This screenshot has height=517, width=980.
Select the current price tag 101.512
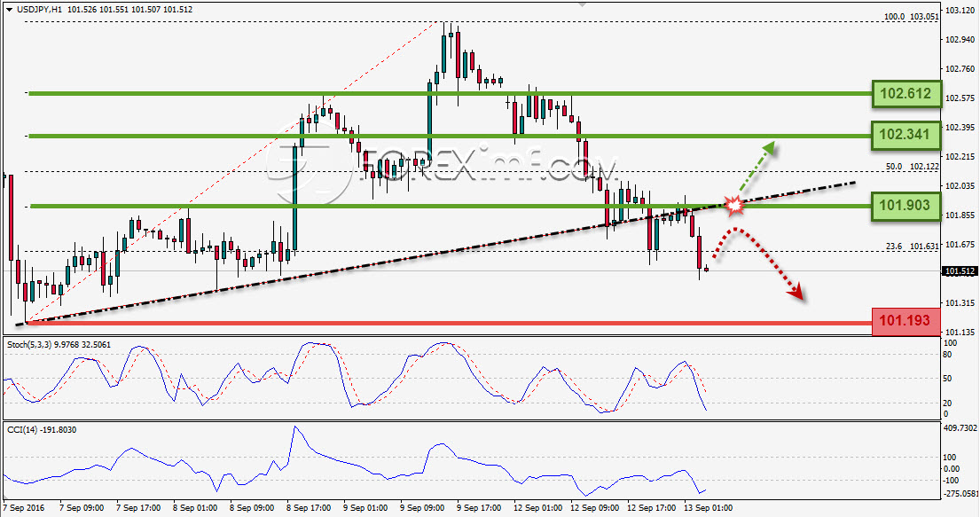coord(960,271)
